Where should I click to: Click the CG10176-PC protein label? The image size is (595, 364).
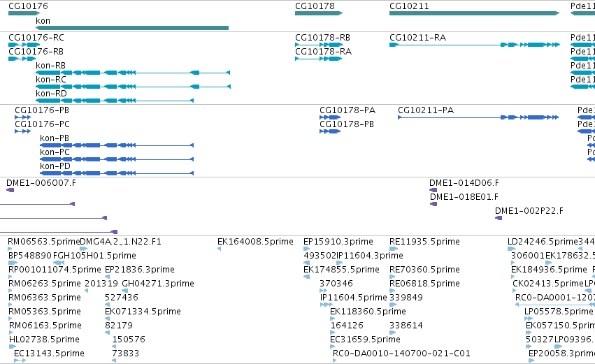click(42, 124)
